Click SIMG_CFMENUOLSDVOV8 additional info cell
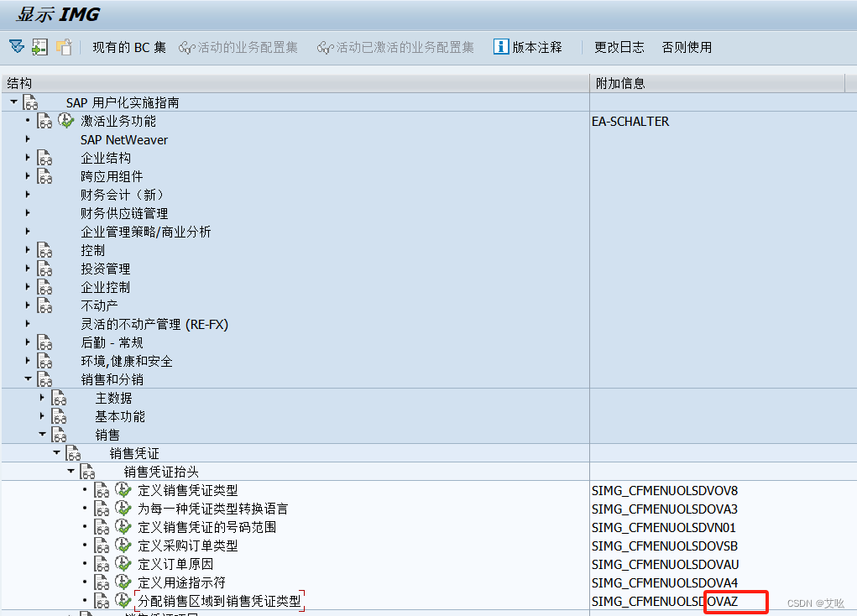The image size is (857, 616). click(665, 490)
